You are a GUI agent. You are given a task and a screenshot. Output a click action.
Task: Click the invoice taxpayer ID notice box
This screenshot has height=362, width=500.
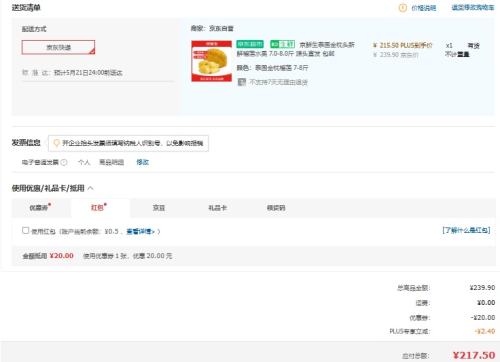point(128,143)
